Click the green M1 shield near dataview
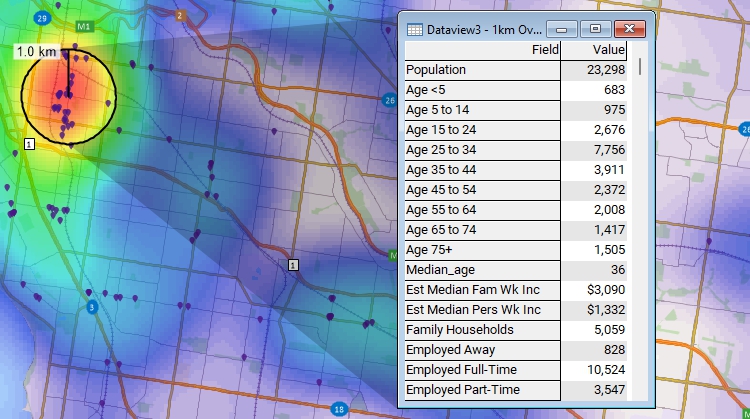 coord(391,256)
